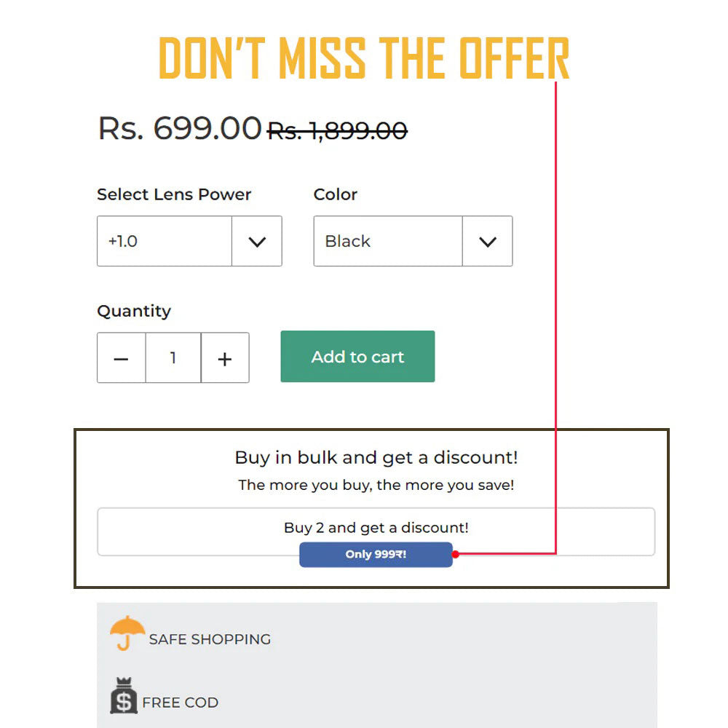The image size is (728, 728).
Task: Click the money bag Free COD icon
Action: (x=123, y=696)
